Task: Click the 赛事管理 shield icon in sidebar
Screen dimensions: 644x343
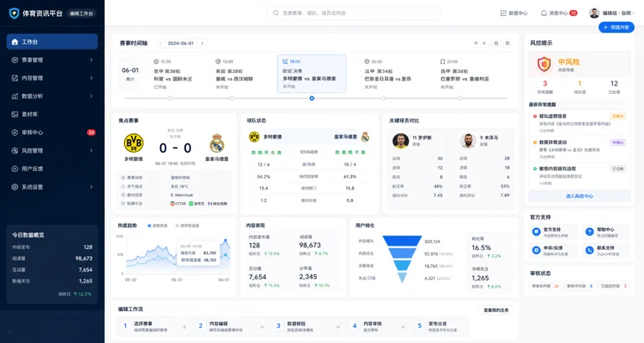Action: click(x=15, y=60)
